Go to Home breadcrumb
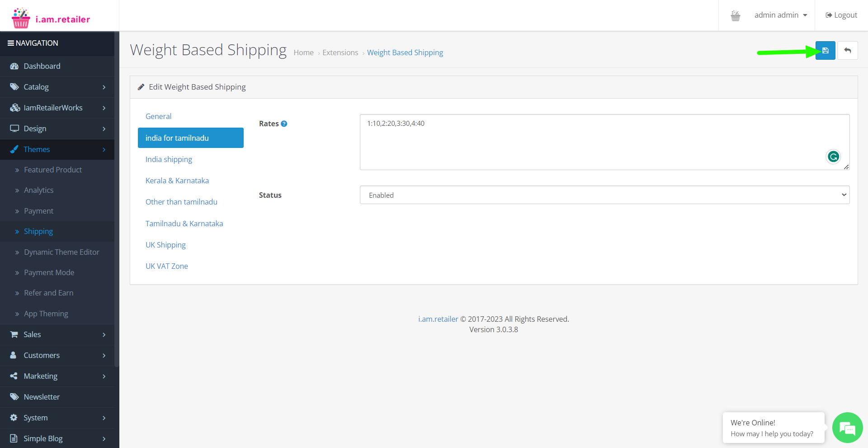The height and width of the screenshot is (448, 868). point(303,52)
